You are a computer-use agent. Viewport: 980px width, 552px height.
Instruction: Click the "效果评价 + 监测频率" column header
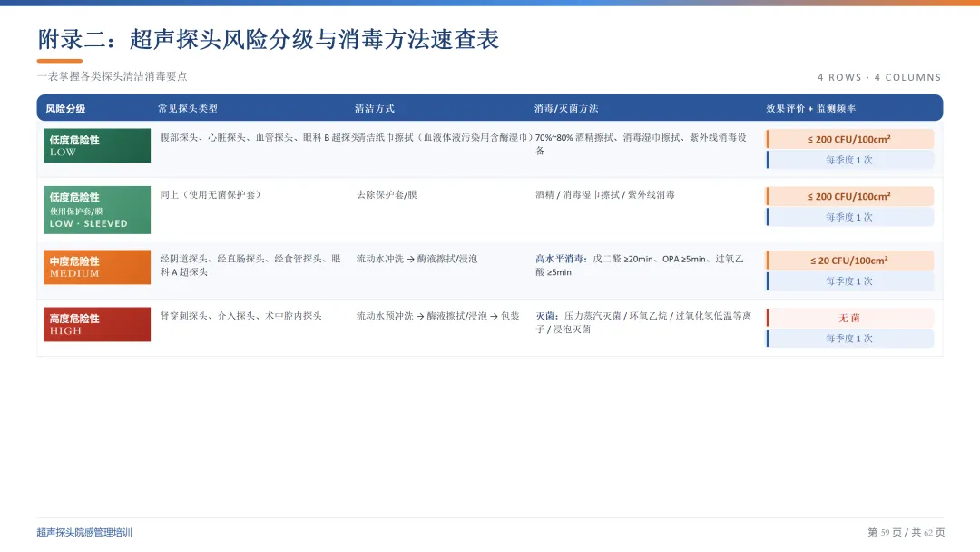click(x=810, y=108)
